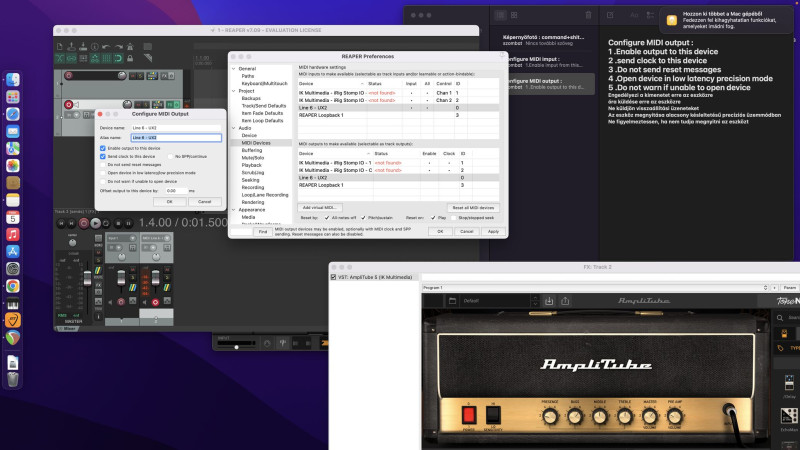Screen dimensions: 800x450
Task: Click Apply in REAPER Preferences
Action: tap(493, 232)
